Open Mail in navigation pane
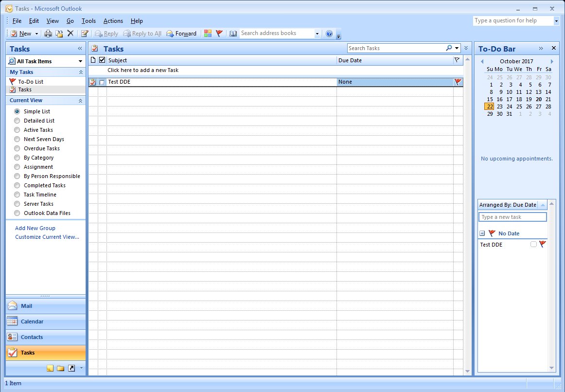Viewport: 565px width, 392px height. tap(46, 306)
